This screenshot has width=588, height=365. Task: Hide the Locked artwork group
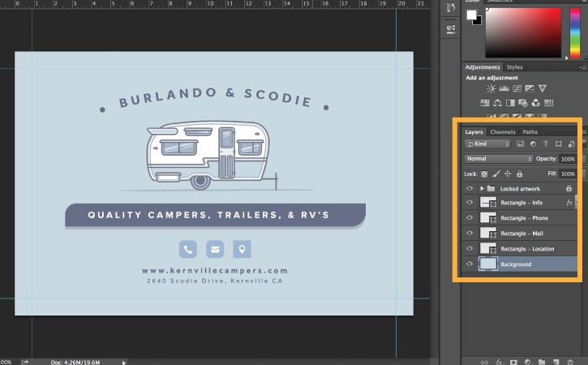point(470,188)
